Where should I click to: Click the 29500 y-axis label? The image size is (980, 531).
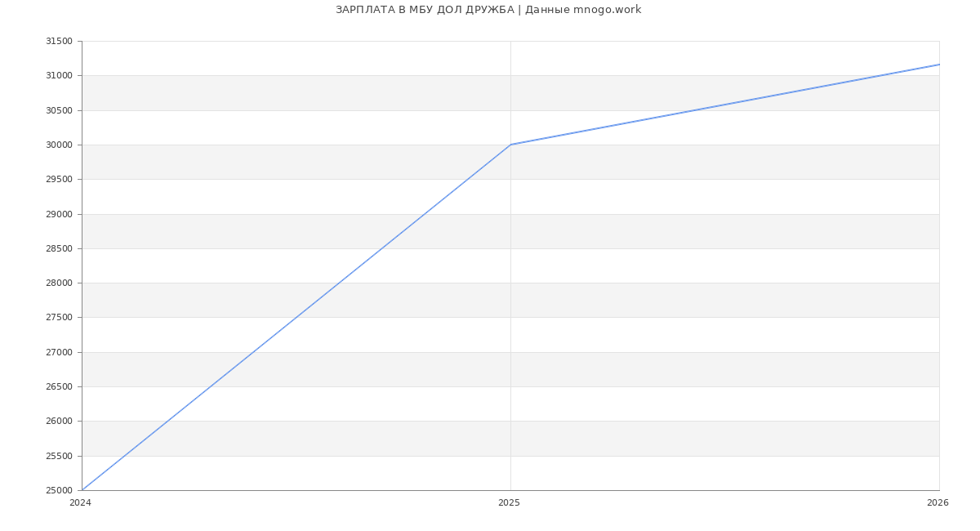coord(59,180)
